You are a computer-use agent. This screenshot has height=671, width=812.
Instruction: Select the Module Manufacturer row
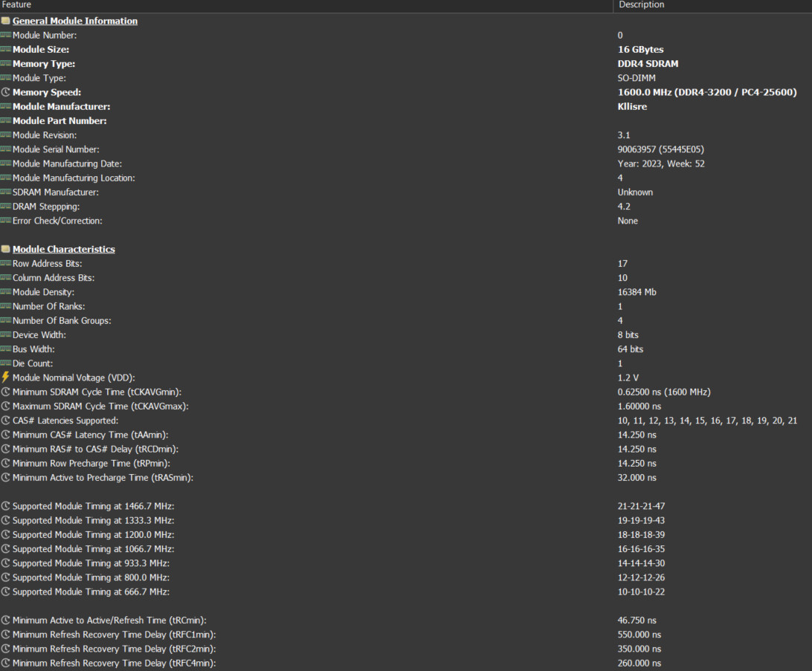(x=61, y=106)
